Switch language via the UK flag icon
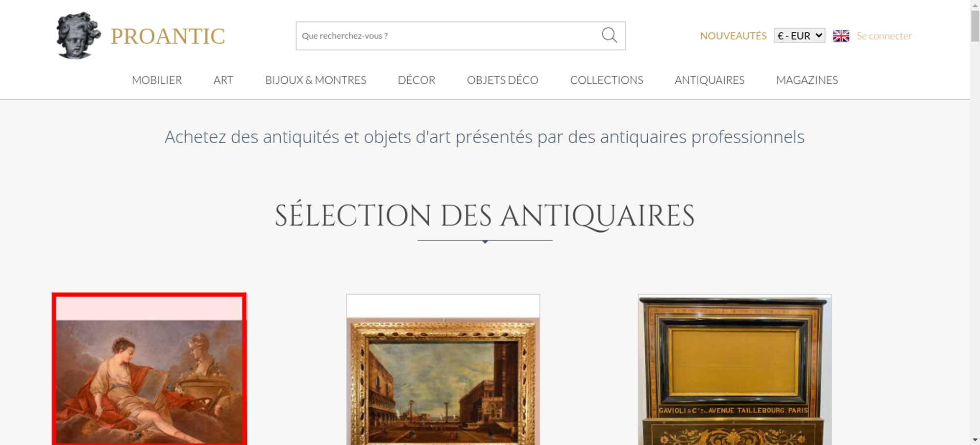 click(841, 36)
